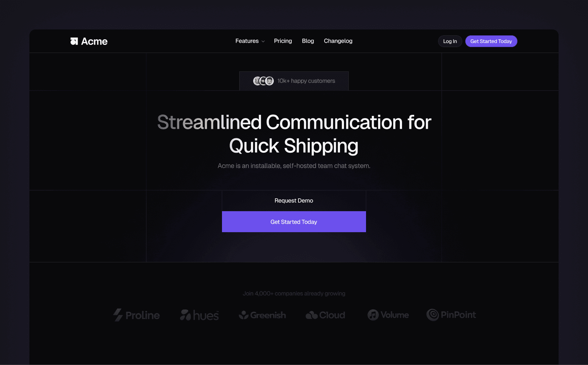Viewport: 588px width, 365px height.
Task: Open the Blog link in navigation
Action: (308, 41)
